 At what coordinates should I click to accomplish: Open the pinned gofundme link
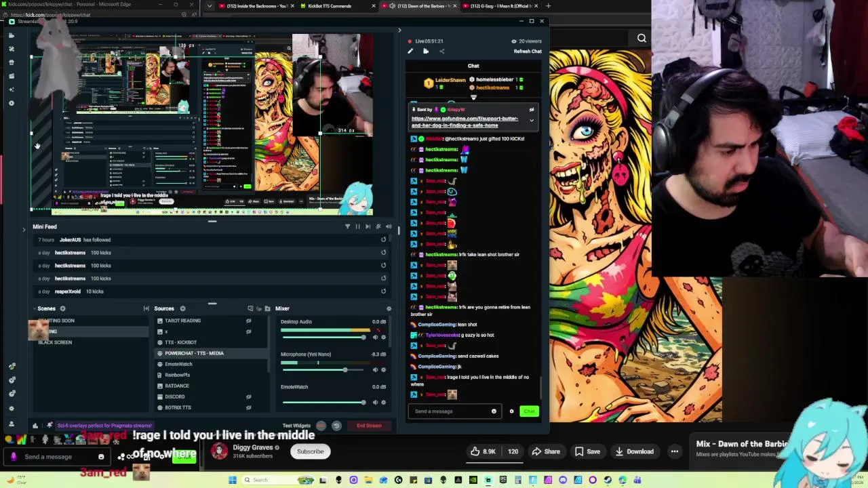tap(465, 122)
